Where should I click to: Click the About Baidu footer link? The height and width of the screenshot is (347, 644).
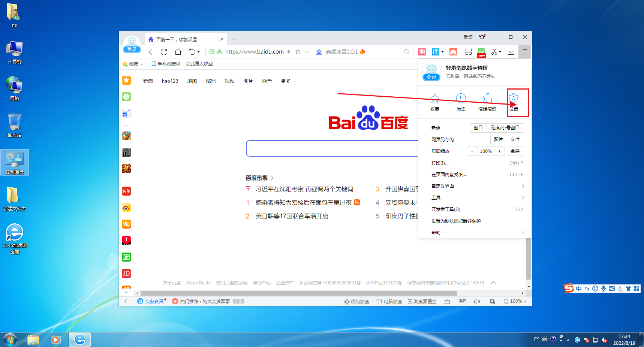tap(198, 283)
